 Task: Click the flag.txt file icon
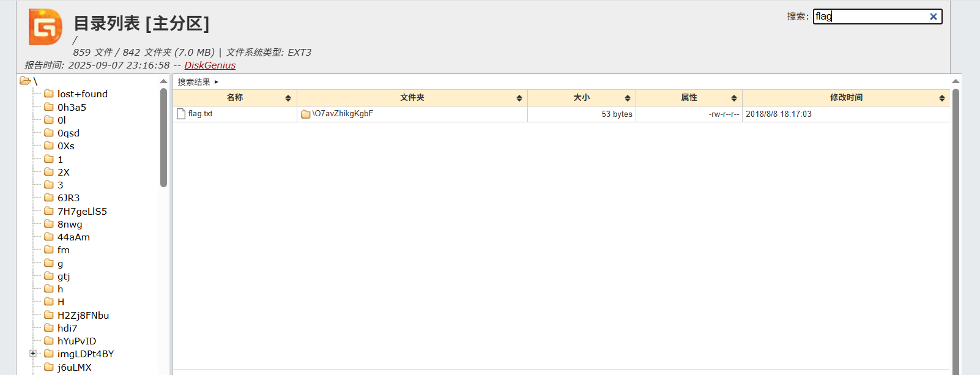(x=181, y=114)
